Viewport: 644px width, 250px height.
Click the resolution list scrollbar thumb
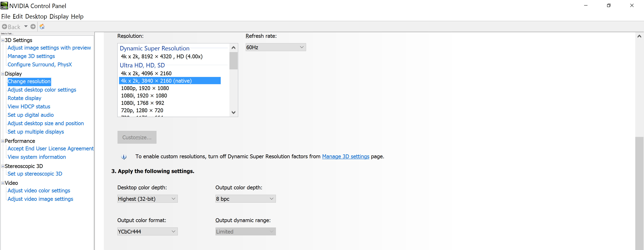coord(233,61)
